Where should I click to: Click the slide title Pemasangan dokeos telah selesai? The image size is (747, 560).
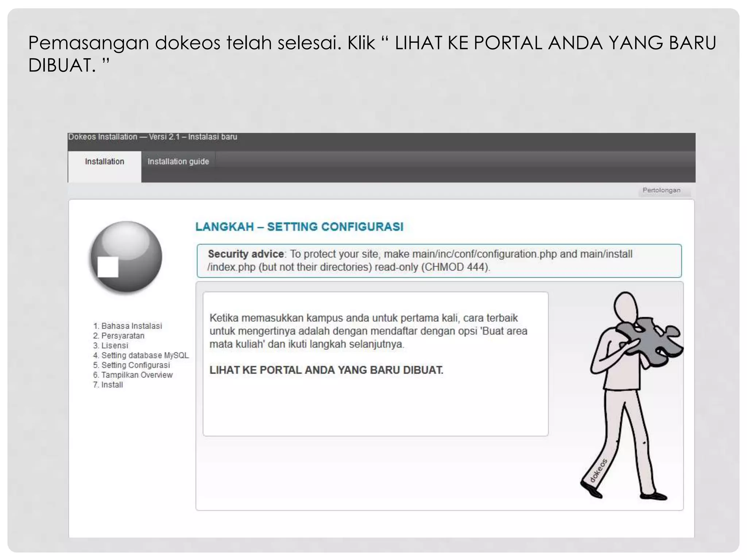click(372, 54)
